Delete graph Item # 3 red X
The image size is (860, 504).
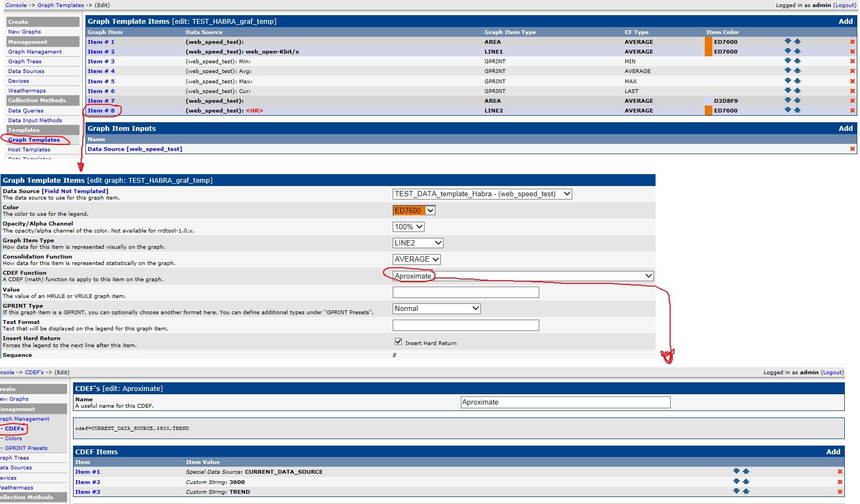coord(852,61)
